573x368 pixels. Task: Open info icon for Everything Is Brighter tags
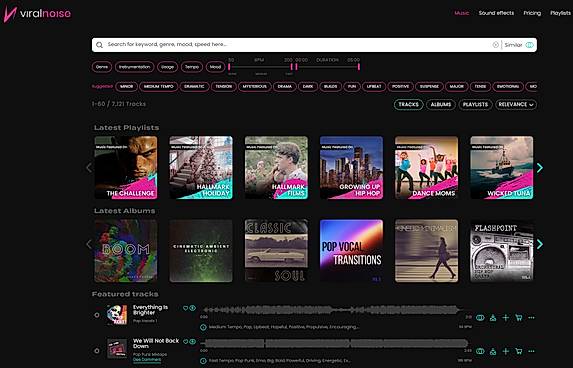tap(204, 327)
